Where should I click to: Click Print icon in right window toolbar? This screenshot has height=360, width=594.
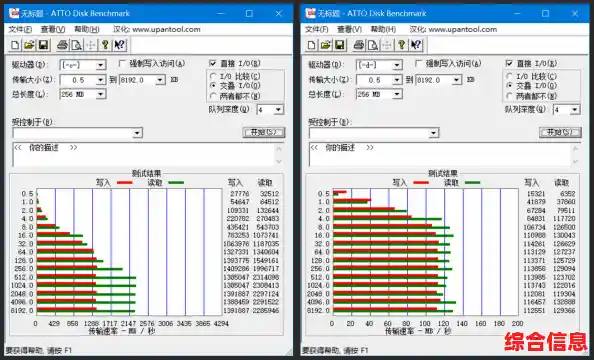pos(358,45)
